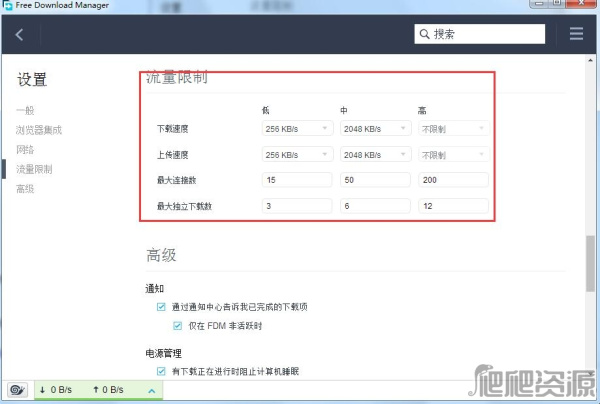Focus the 搜索 search field
This screenshot has width=600, height=404.
(479, 34)
